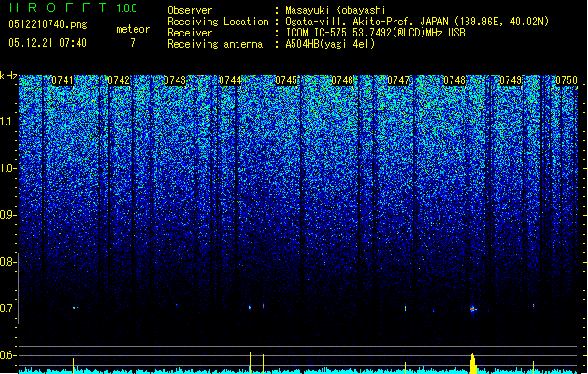Click the 0.9 kHz axis label
The image size is (588, 374).
pos(7,215)
